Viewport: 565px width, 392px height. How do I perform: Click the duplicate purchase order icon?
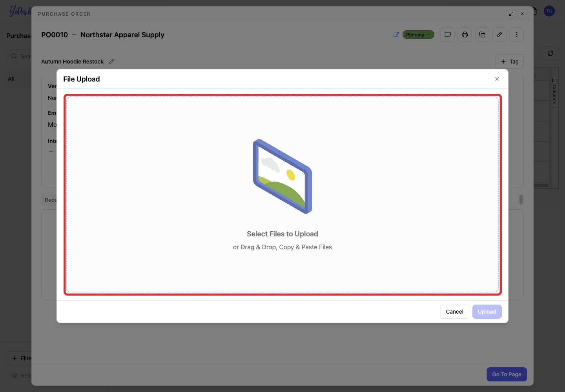pyautogui.click(x=482, y=34)
